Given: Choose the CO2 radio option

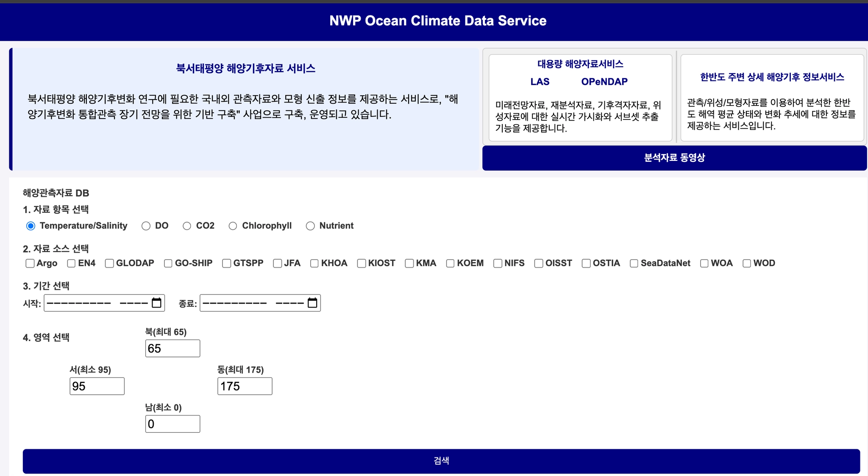Looking at the screenshot, I should (187, 226).
